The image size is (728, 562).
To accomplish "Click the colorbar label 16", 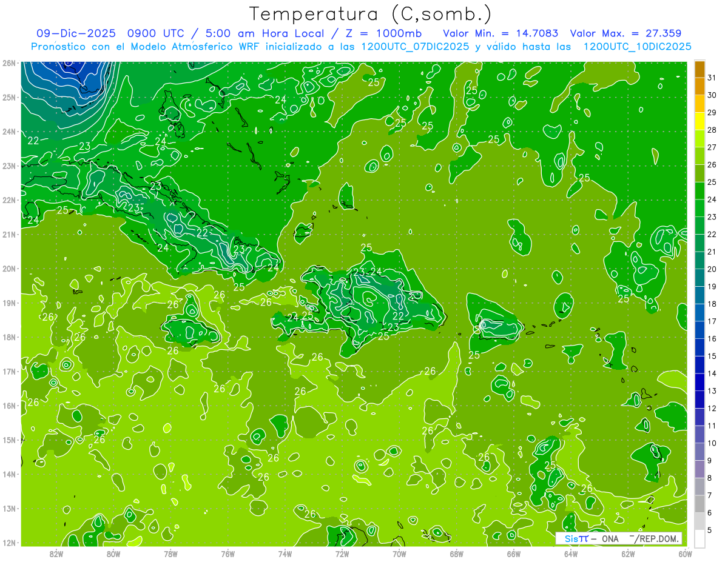I will pos(712,339).
